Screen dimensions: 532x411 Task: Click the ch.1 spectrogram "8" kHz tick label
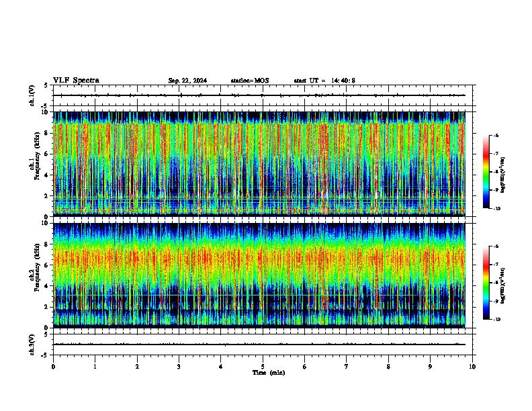coord(47,133)
